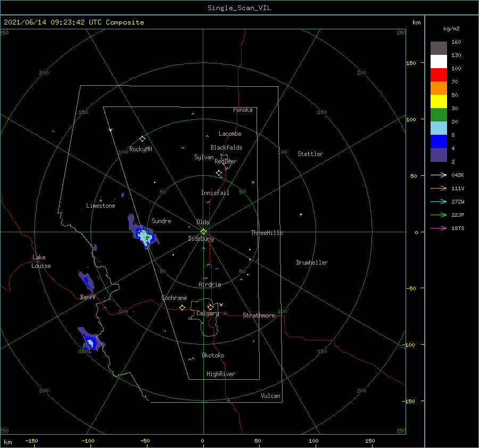This screenshot has width=479, height=448.
Task: Click the Innisfail city label
Action: 215,193
